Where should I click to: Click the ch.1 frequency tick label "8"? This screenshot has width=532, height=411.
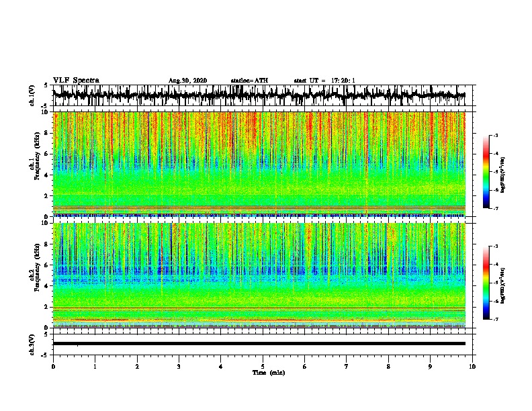pos(46,133)
